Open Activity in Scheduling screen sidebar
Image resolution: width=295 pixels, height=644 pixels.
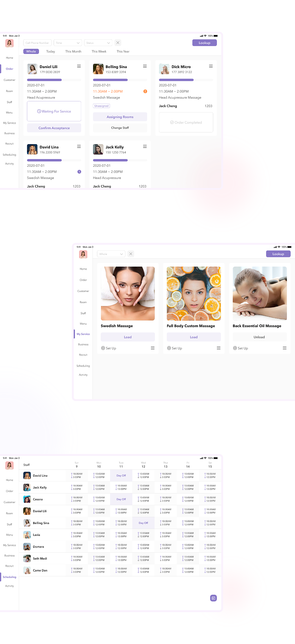tap(9, 586)
